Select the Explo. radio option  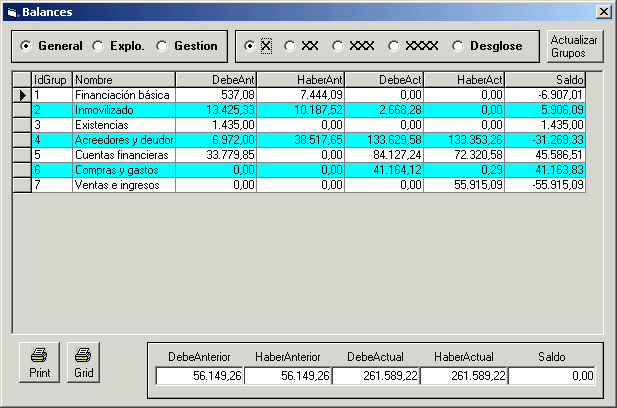[x=98, y=46]
